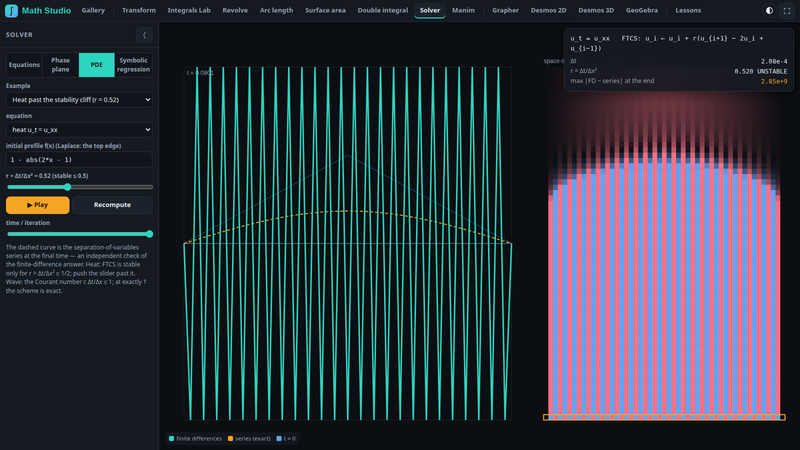Open the Double integral tab

pyautogui.click(x=383, y=10)
